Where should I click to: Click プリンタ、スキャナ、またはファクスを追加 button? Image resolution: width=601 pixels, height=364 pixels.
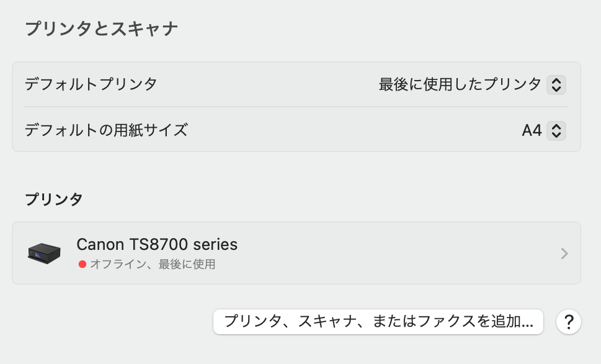click(x=378, y=322)
